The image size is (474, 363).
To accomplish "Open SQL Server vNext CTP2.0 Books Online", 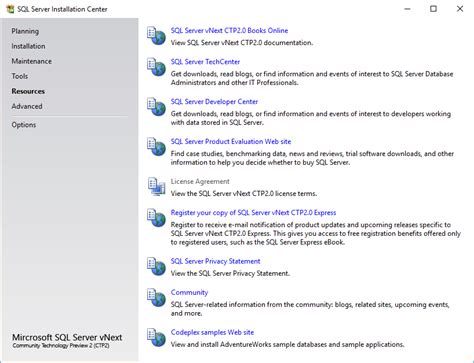I will click(229, 30).
